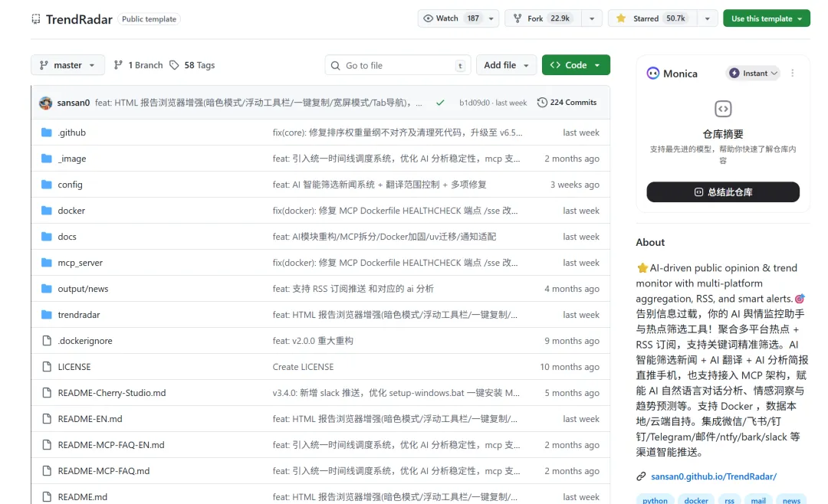Click the 总结此仓库 button

click(x=723, y=192)
